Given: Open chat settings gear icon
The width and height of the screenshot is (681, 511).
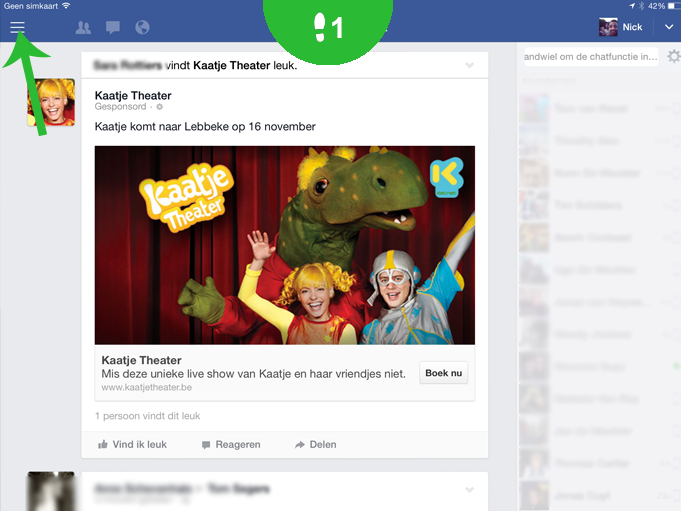Looking at the screenshot, I should click(674, 56).
